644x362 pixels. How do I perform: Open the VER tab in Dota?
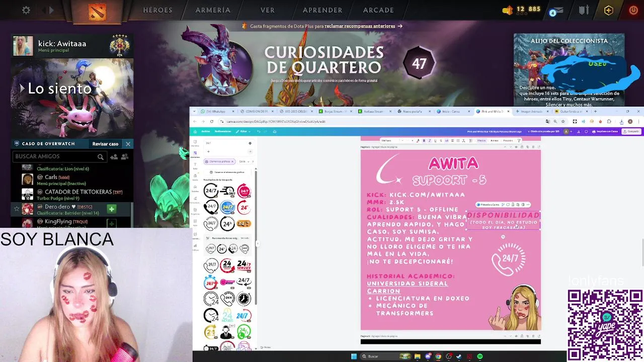268,10
